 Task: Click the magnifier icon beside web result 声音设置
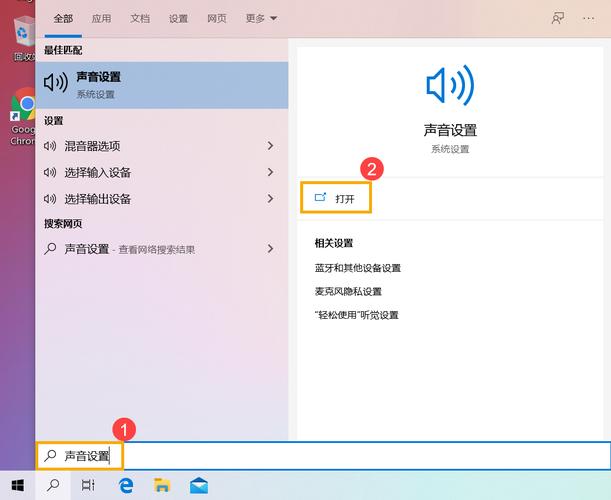(50, 248)
